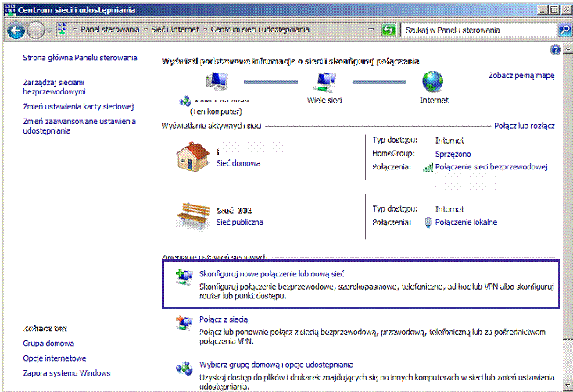Click the vertical scrollbar up arrow
573x392 pixels.
point(568,48)
